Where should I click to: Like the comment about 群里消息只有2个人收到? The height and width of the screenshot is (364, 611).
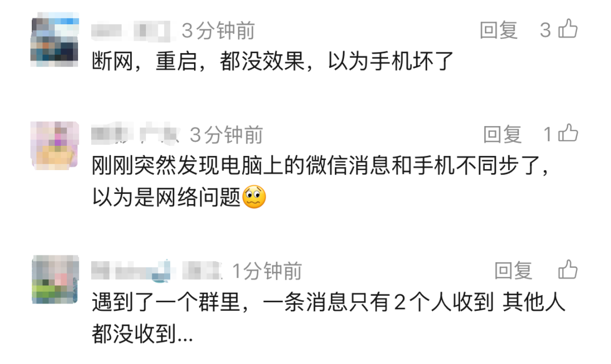coord(568,270)
